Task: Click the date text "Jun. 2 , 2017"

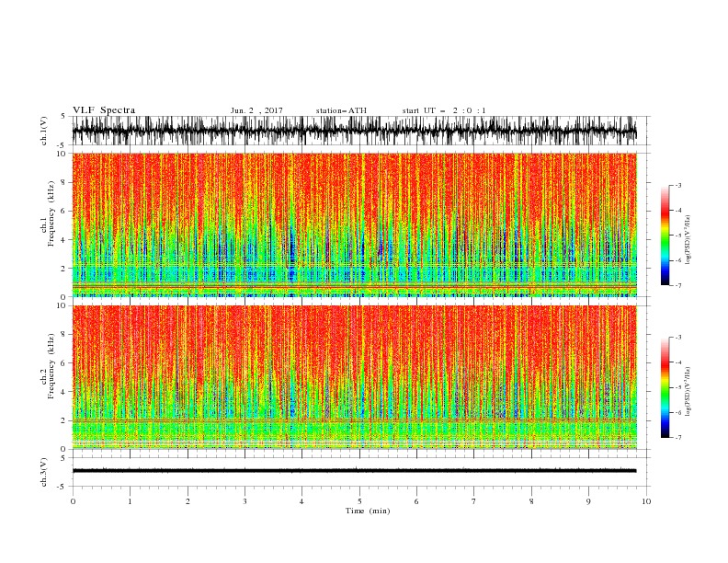Action: pos(256,110)
